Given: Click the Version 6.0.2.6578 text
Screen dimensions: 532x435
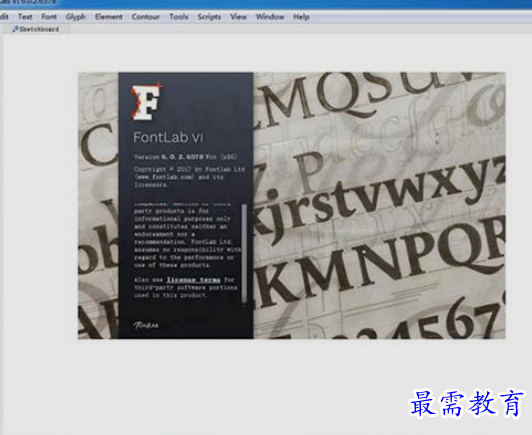Looking at the screenshot, I should click(185, 157).
